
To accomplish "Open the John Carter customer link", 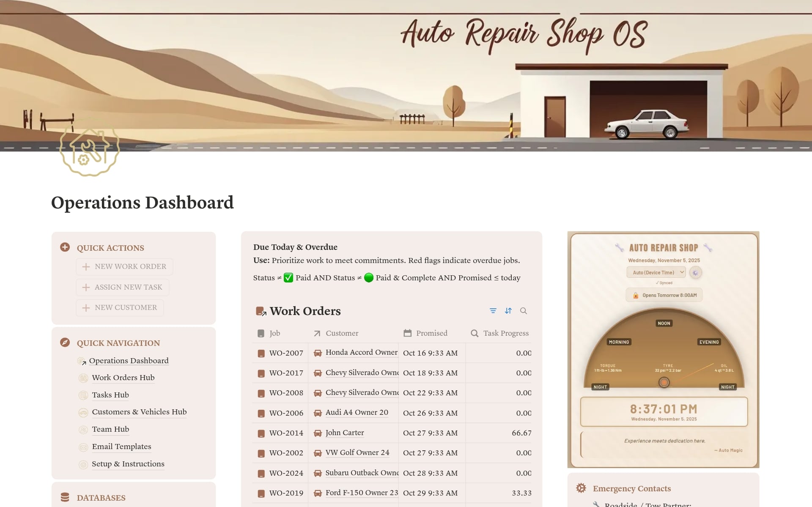I will tap(345, 433).
